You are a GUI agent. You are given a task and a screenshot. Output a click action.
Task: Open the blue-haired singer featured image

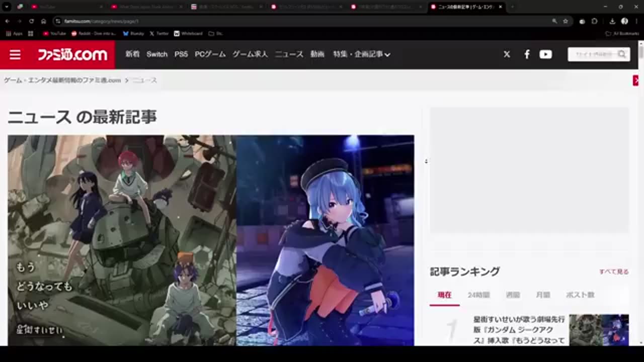326,240
